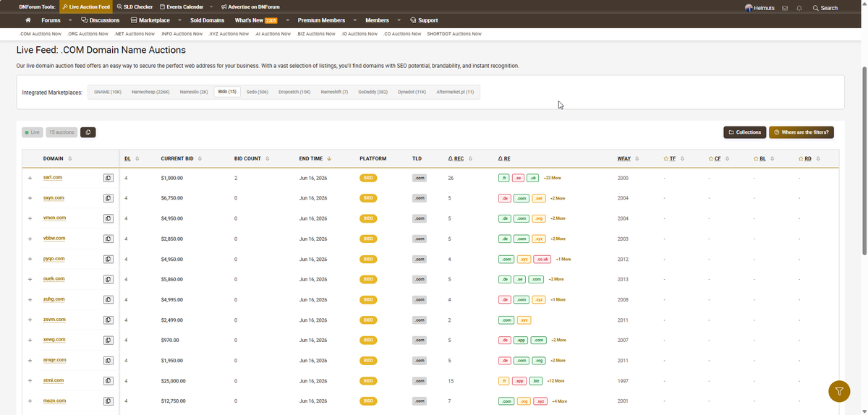Screen dimensions: 868x415
Task: Open the Members dropdown arrow
Action: point(398,20)
